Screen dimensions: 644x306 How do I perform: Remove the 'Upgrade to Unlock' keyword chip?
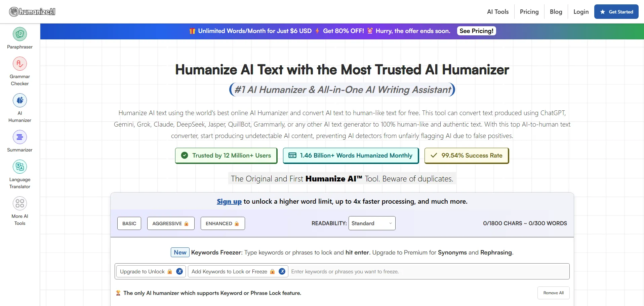point(179,271)
